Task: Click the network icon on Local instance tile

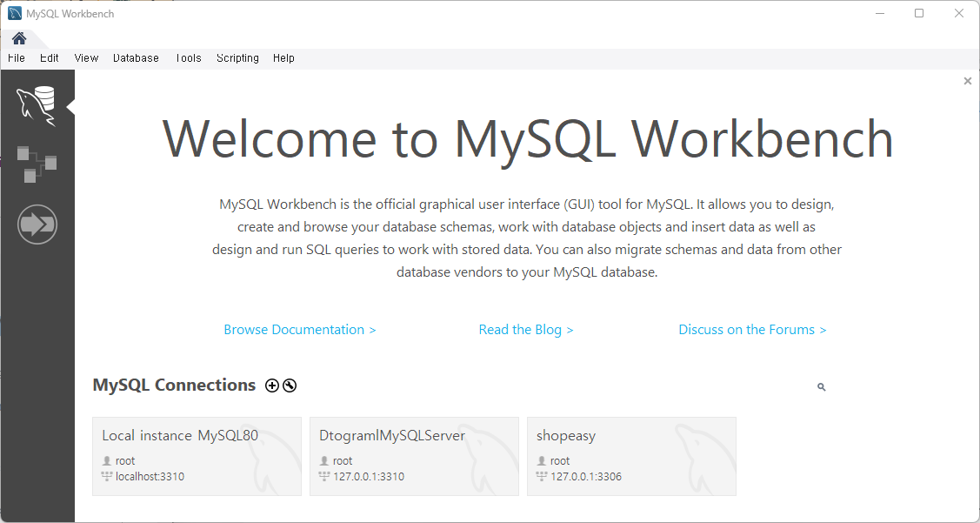Action: pos(106,477)
